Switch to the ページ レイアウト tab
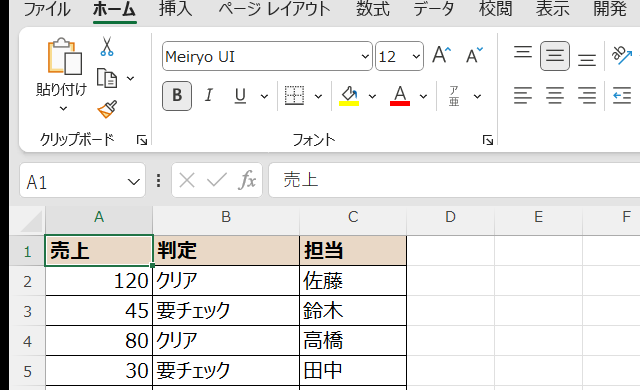Image resolution: width=640 pixels, height=390 pixels. pyautogui.click(x=274, y=9)
